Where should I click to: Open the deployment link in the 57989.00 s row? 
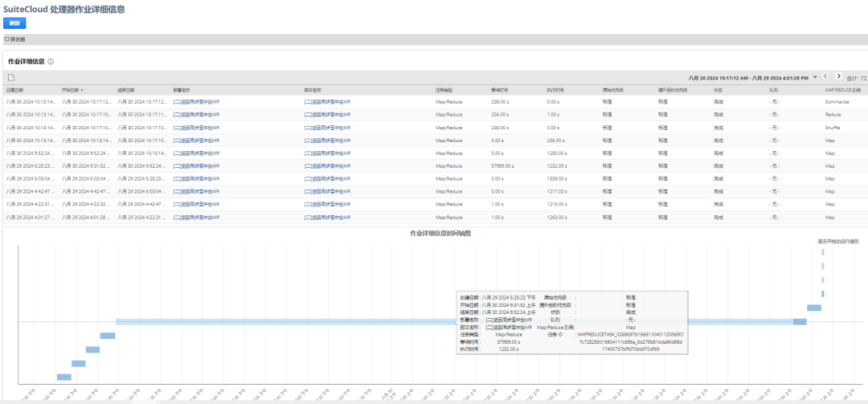[x=197, y=166]
